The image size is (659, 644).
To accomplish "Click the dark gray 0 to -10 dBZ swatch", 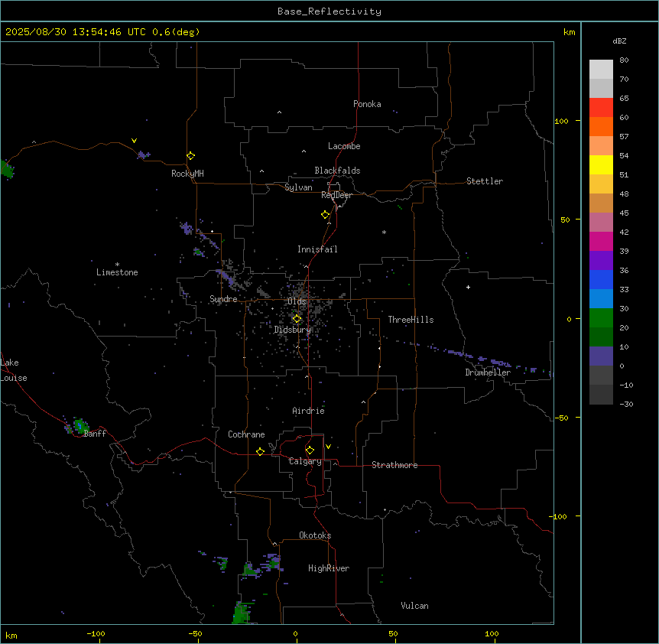I will click(601, 376).
